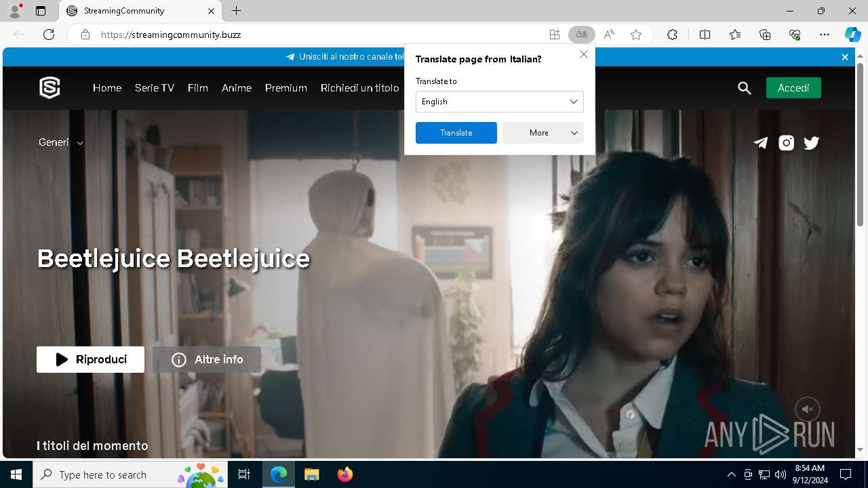Open the Copilot sidebar icon

click(x=852, y=35)
